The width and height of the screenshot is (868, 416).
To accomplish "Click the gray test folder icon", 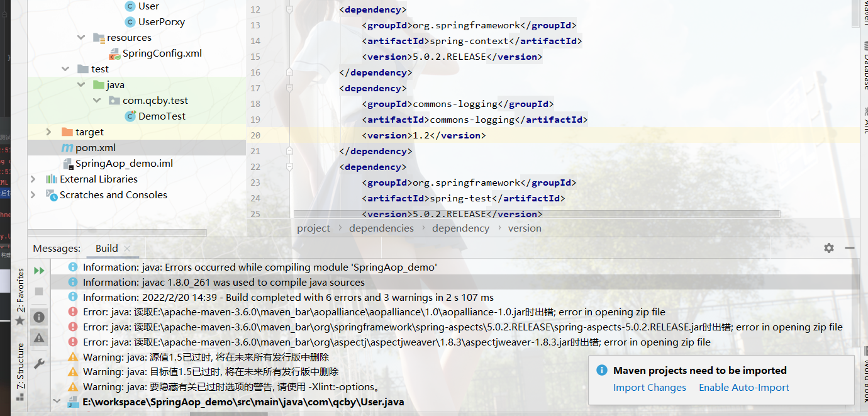I will 82,69.
